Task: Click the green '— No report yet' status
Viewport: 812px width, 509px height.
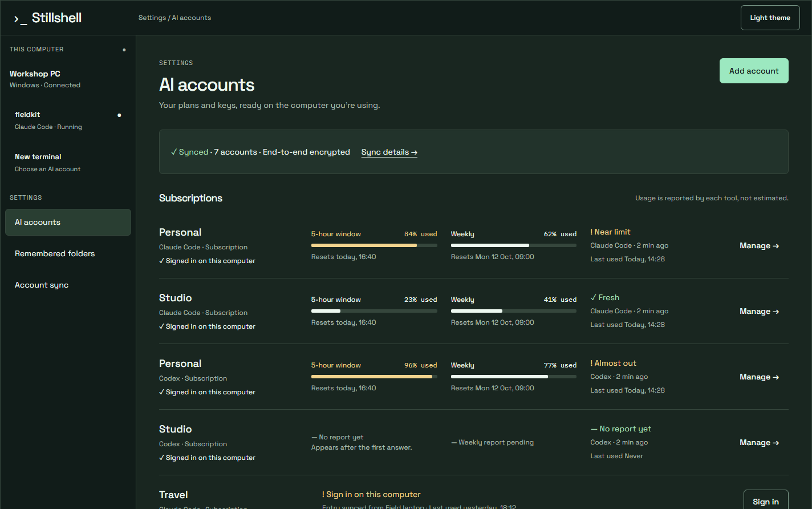Action: tap(620, 429)
